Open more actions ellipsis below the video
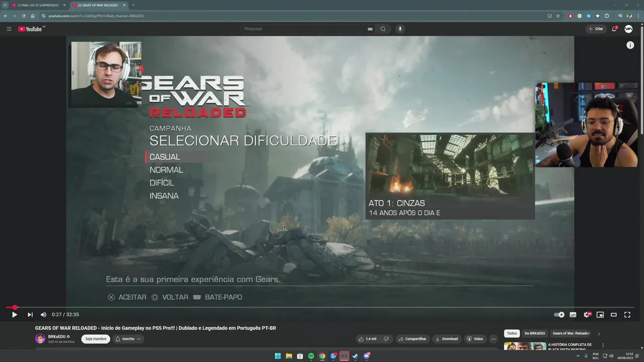Screen dimensions: 644x362 [494, 339]
